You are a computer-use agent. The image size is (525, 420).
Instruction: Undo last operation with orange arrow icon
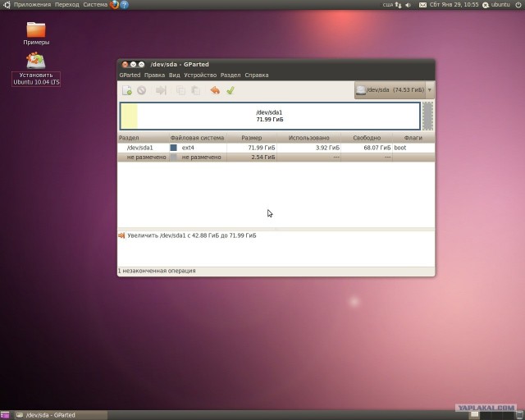click(215, 90)
